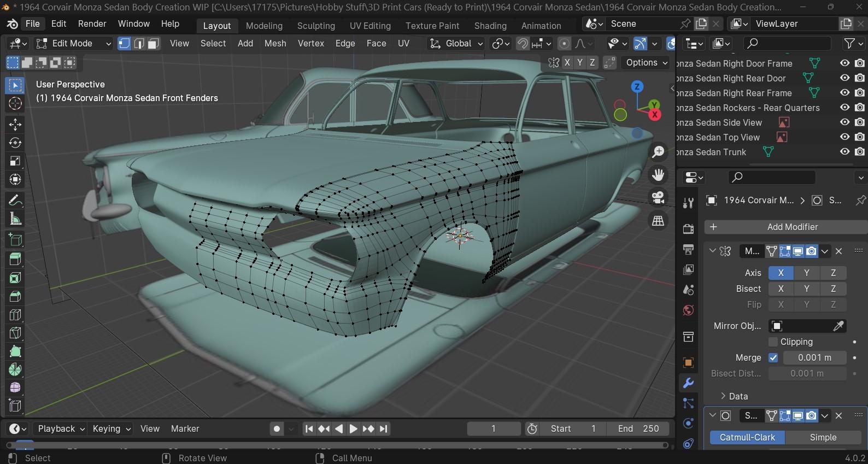Switch to the Shading workspace tab
868x464 pixels.
[x=490, y=26]
